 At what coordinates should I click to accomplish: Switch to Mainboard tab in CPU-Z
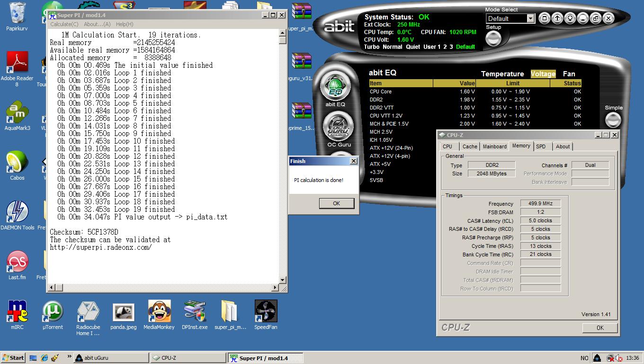494,146
